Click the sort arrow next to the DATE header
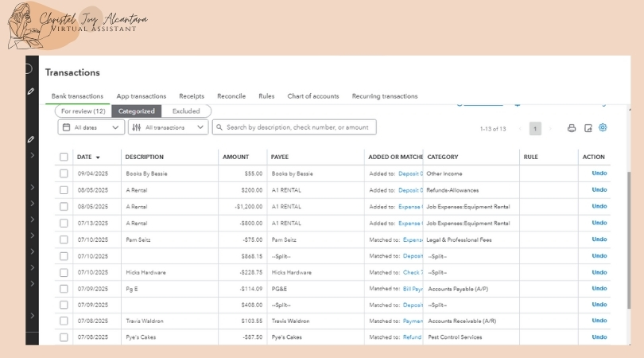This screenshot has height=358, width=644. [98, 158]
